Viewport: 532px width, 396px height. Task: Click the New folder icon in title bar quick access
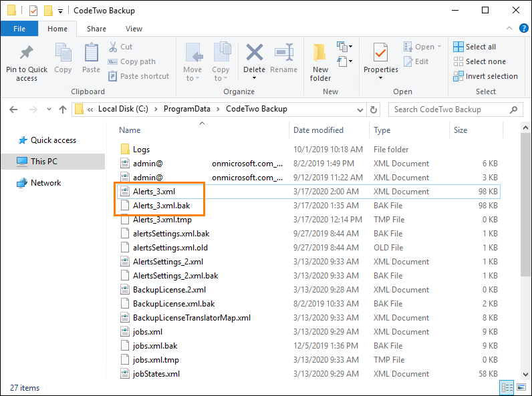[48, 11]
